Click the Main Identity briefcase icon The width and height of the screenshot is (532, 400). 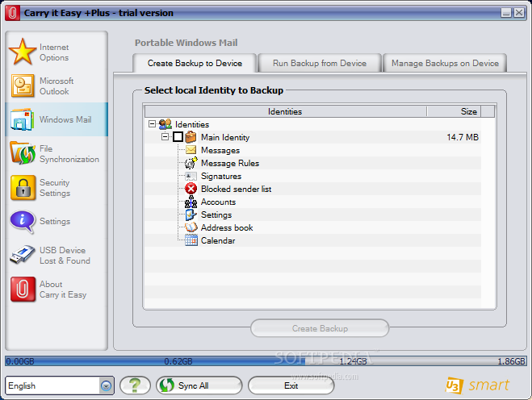click(x=191, y=137)
